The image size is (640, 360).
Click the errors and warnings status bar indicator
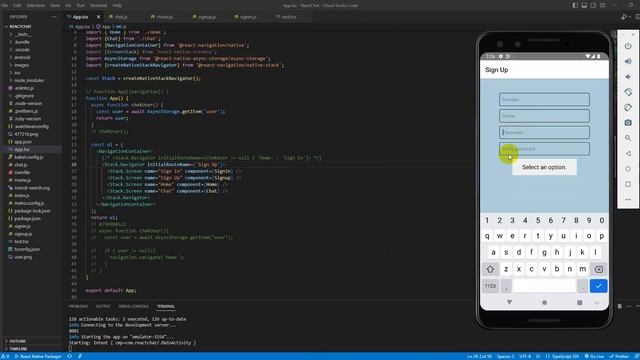[5, 356]
